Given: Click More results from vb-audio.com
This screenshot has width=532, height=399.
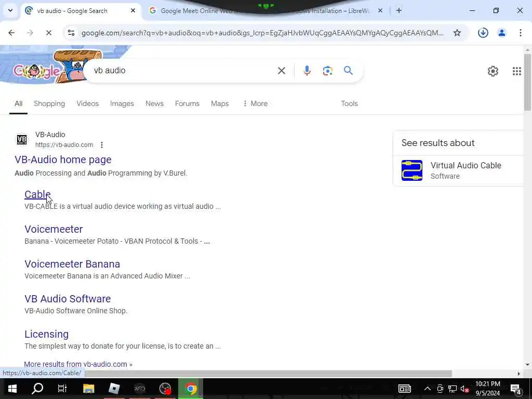Looking at the screenshot, I should (78, 364).
